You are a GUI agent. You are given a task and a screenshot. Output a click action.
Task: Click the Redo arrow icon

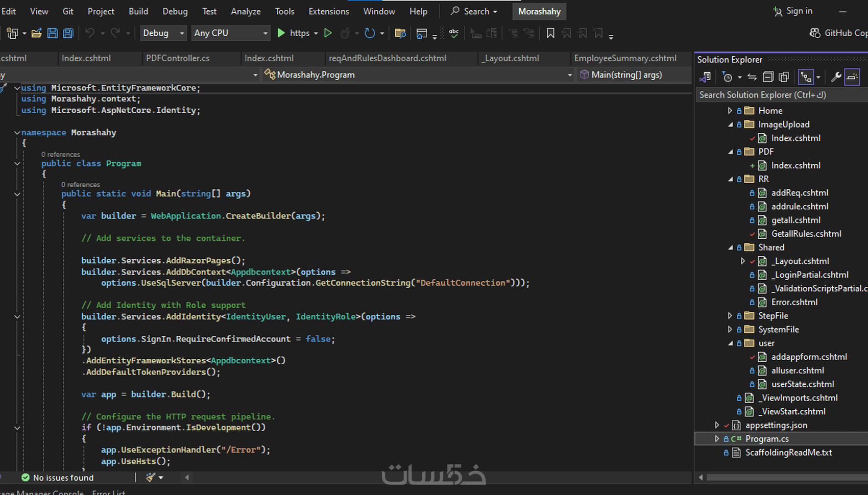click(115, 33)
